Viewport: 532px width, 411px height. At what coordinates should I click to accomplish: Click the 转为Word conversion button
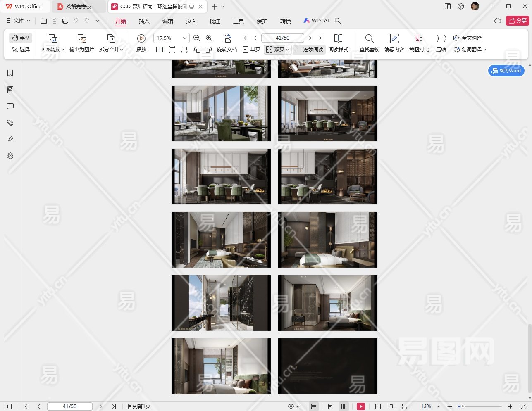tap(506, 71)
